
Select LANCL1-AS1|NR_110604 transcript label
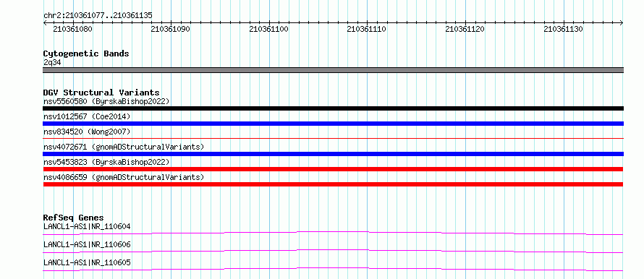click(87, 226)
